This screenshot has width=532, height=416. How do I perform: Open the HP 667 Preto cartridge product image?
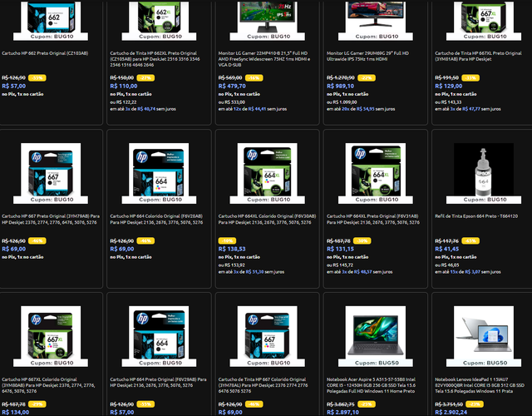51,173
